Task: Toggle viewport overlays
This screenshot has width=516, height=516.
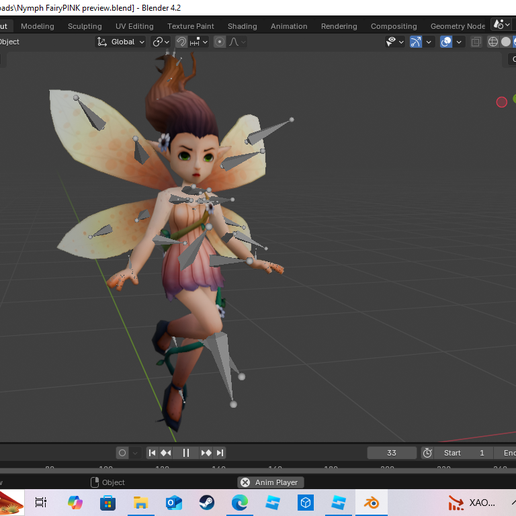Action: [446, 42]
